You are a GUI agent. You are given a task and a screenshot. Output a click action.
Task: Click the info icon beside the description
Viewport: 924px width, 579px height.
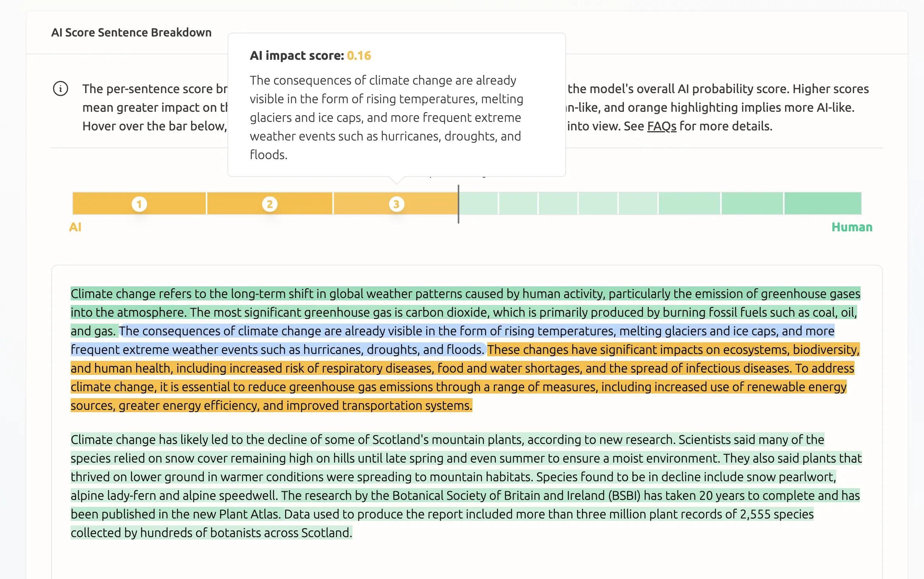tap(61, 89)
